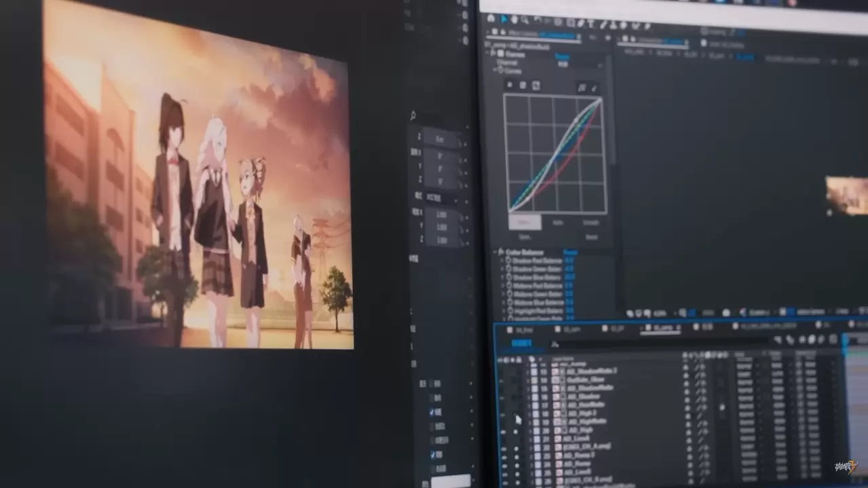
Task: Click the Shadow Blue Balance value
Action: [569, 278]
